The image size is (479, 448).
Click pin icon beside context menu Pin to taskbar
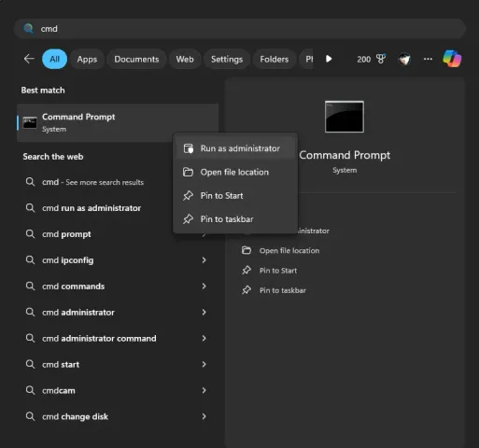(188, 219)
